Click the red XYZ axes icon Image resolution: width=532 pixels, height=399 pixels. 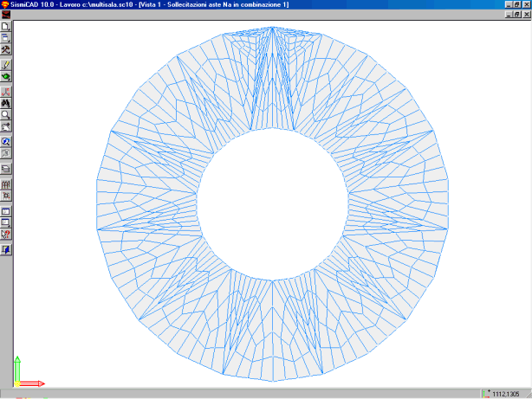6,92
